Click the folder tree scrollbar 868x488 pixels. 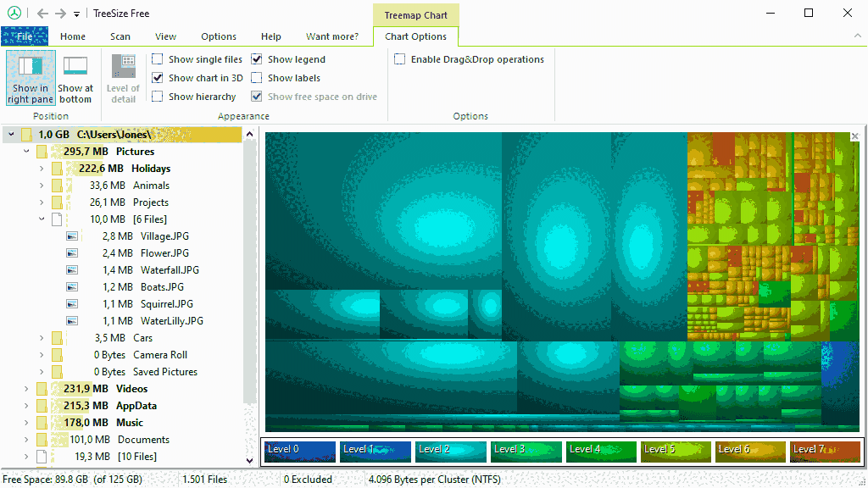[250, 254]
